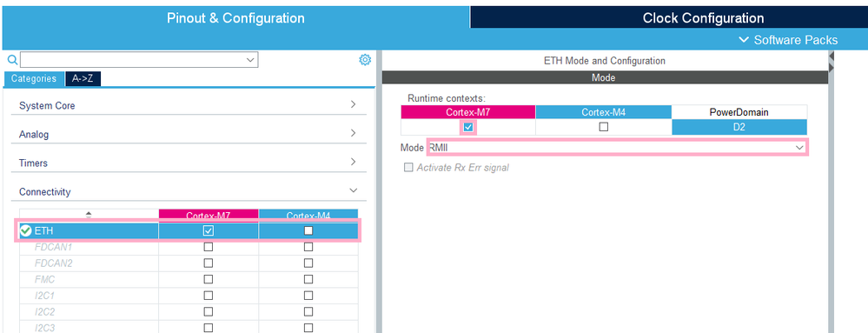Expand the Timers category
868x333 pixels.
(x=189, y=163)
